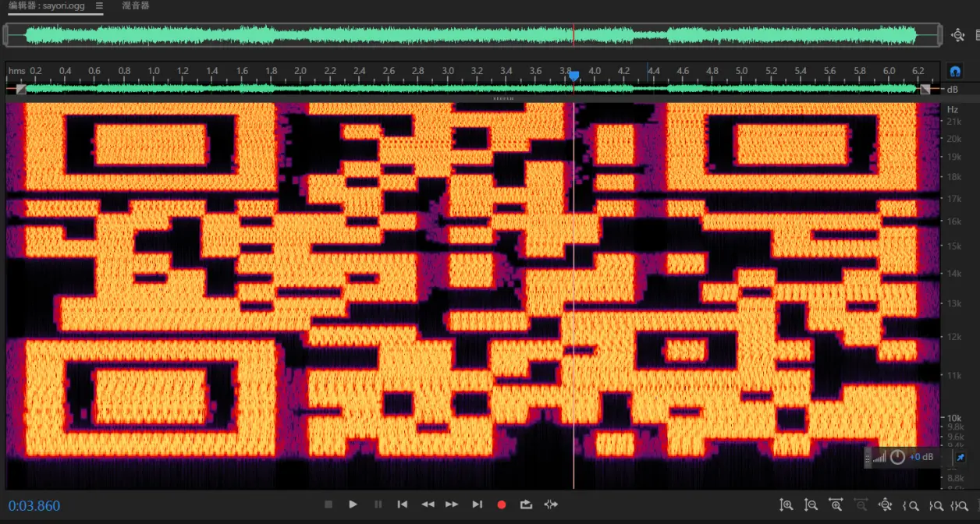Toggle the HUD pin icon
Image resolution: width=980 pixels, height=524 pixels.
click(x=960, y=457)
